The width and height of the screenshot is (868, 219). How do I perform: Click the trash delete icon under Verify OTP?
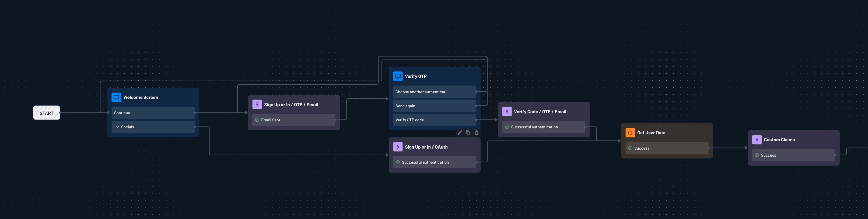coord(477,133)
